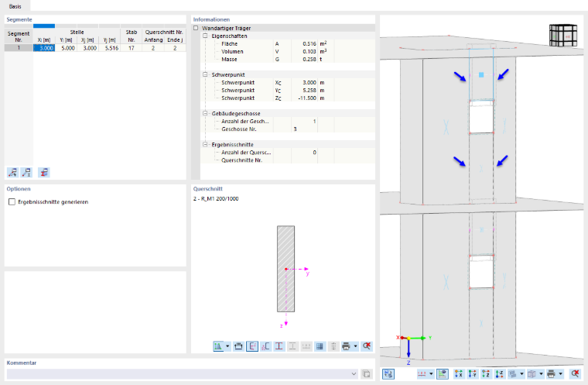Click the cross-section name 2 - R_M1 200/1000

click(216, 199)
